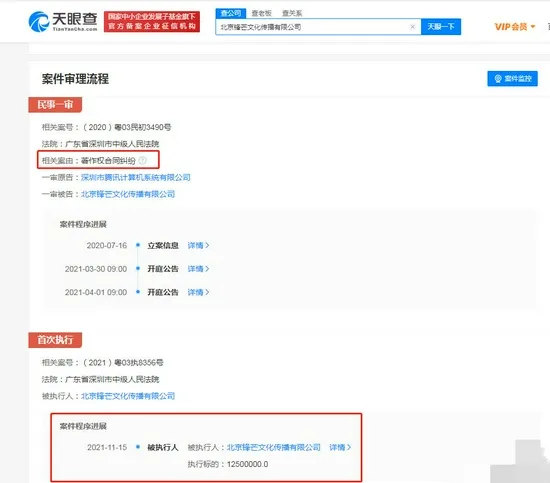Viewport: 550px width, 483px height.
Task: Clear the search box with the X icon
Action: point(413,27)
